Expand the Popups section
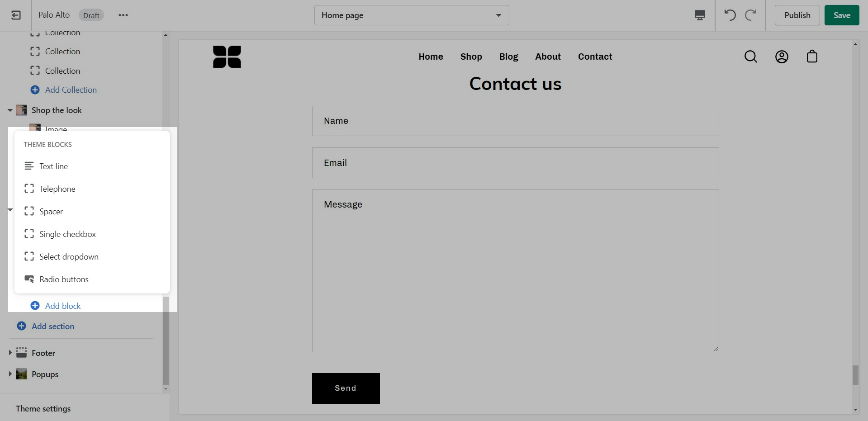 coord(10,374)
